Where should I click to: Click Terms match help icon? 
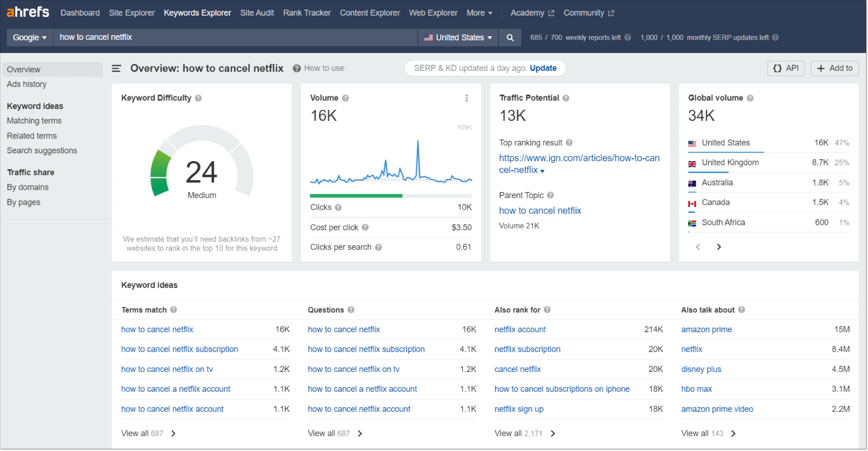click(174, 310)
